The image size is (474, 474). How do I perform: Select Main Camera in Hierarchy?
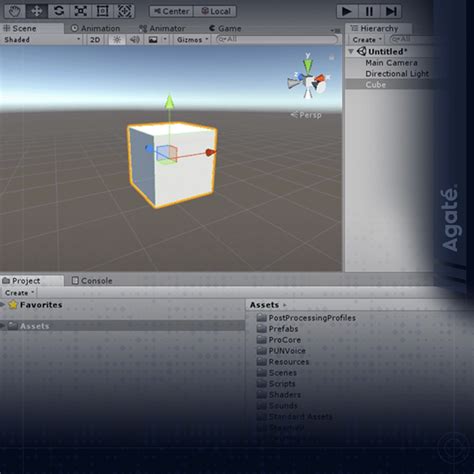coord(391,63)
